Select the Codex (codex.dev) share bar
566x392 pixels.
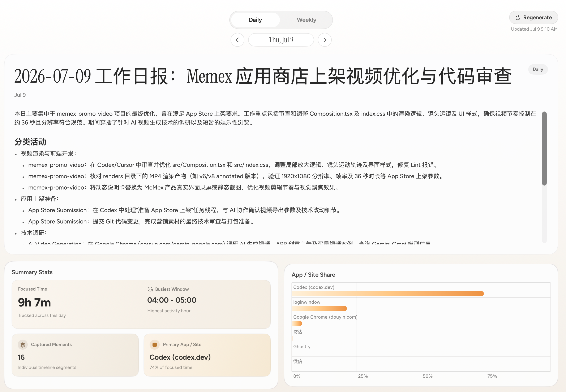pyautogui.click(x=387, y=294)
